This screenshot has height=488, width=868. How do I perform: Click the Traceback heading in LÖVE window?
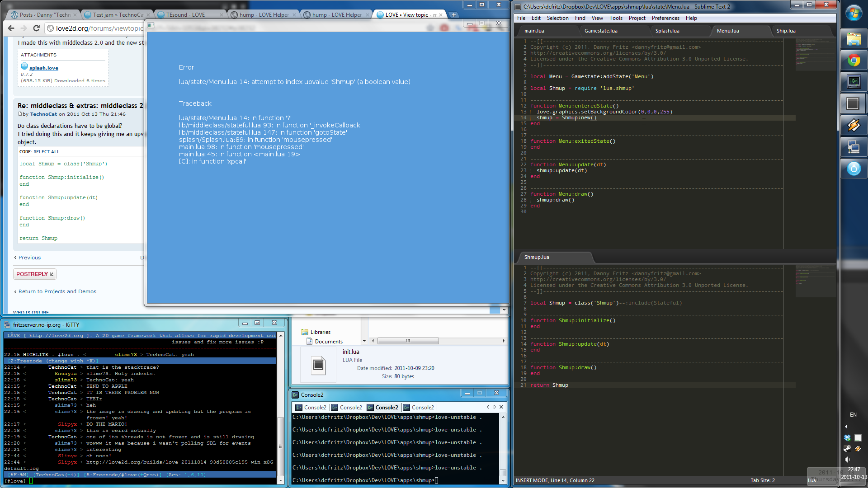click(195, 103)
